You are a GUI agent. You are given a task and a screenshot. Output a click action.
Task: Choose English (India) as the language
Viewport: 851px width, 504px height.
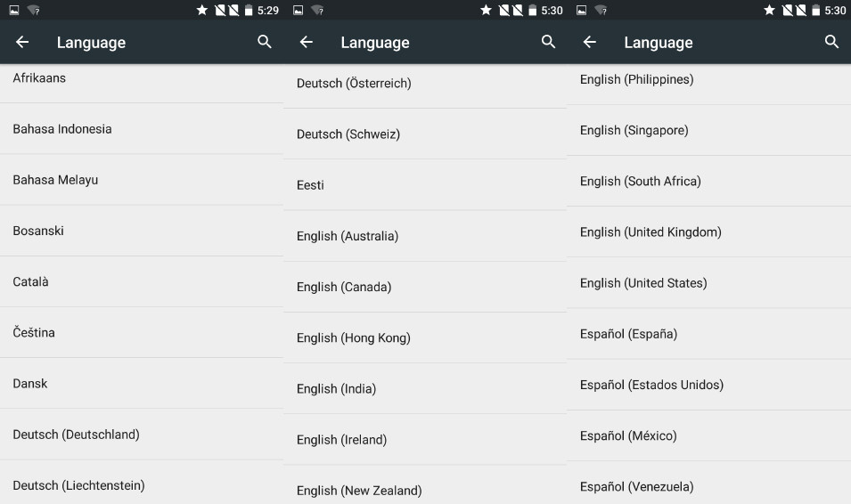tap(336, 389)
